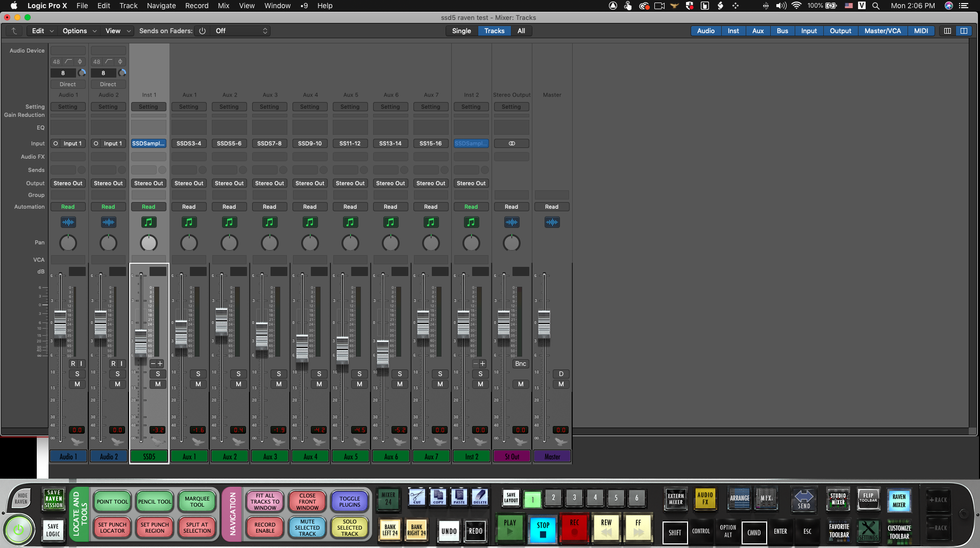Open the Extern Mixer icon
The width and height of the screenshot is (980, 548).
(x=676, y=499)
